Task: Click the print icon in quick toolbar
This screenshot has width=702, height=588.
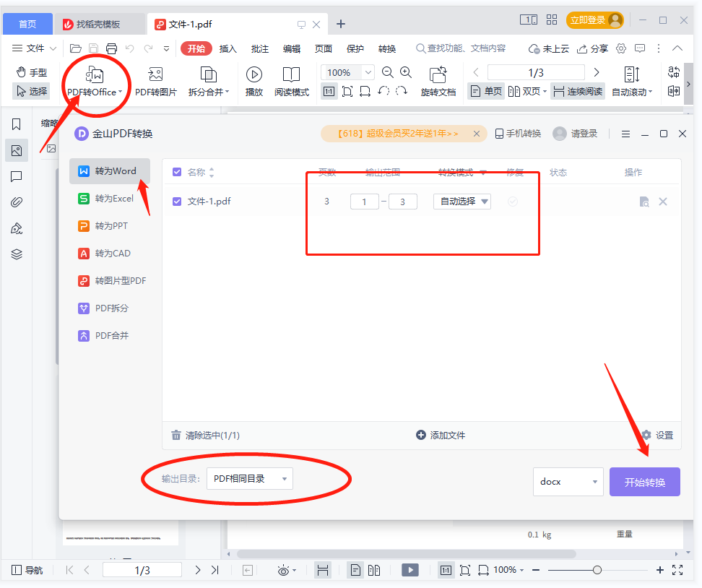Action: 111,48
